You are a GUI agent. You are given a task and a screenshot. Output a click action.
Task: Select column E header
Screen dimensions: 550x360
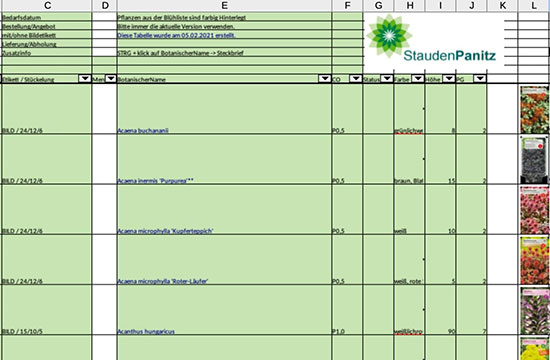coord(224,5)
